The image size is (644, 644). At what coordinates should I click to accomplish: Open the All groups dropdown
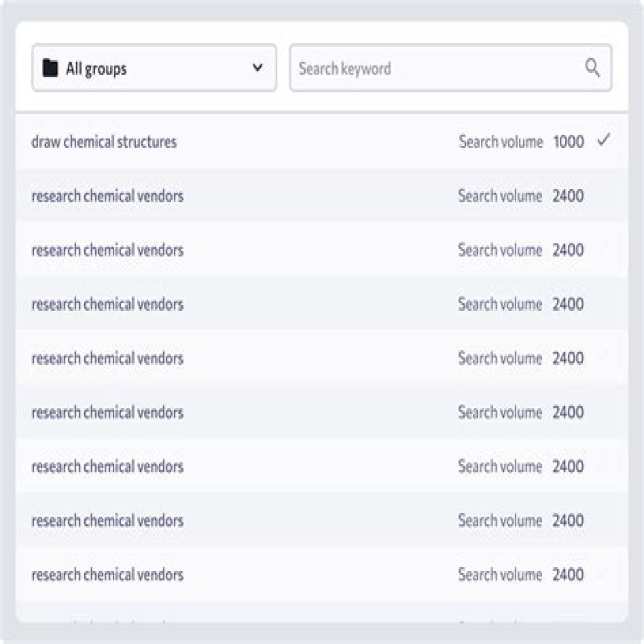pos(154,68)
